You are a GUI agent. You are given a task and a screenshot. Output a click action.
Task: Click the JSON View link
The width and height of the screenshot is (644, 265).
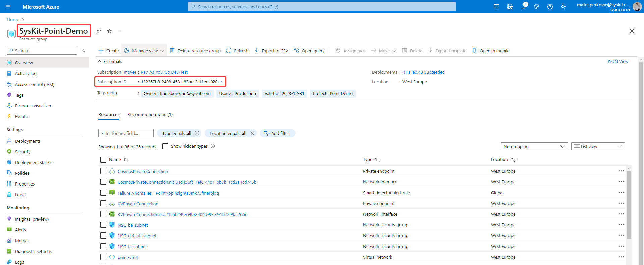tap(618, 62)
